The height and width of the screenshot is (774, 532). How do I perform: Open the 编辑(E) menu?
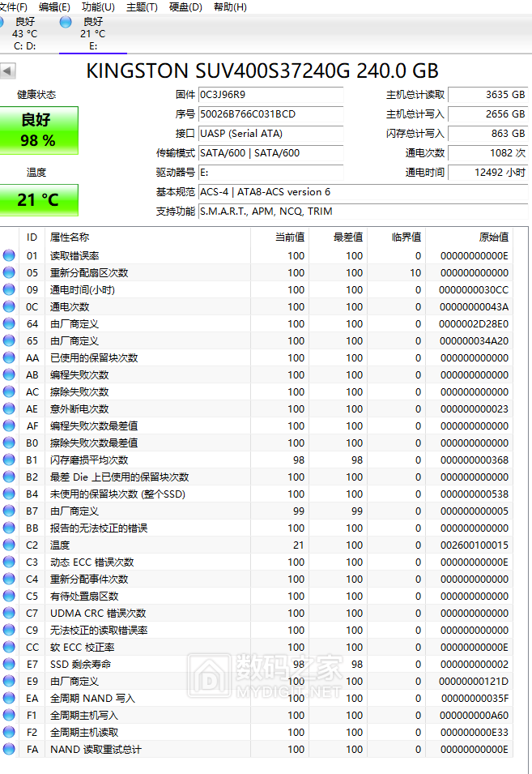click(54, 7)
